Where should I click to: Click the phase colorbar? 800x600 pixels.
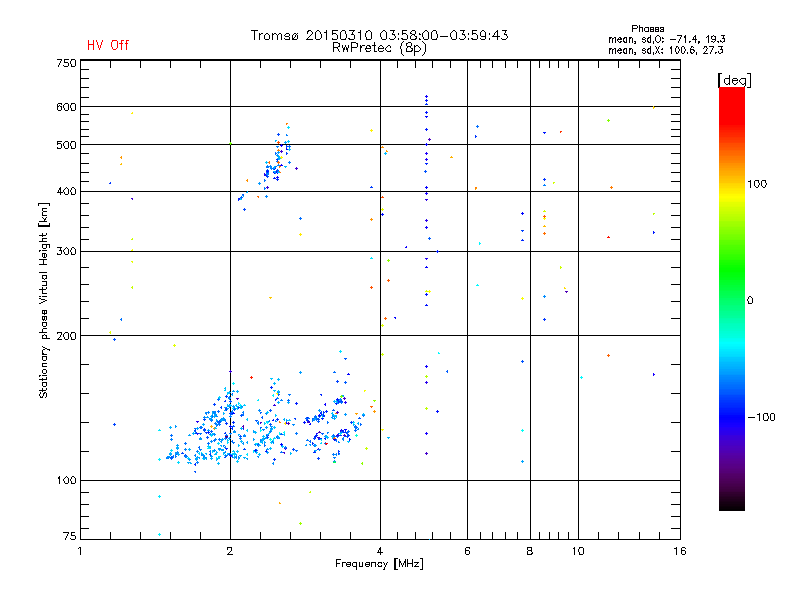(x=732, y=298)
